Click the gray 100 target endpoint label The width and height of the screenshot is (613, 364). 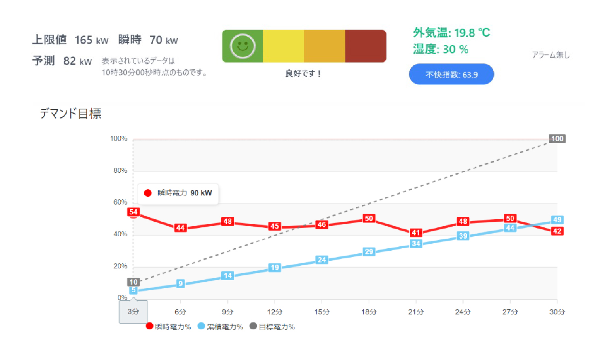pos(557,139)
